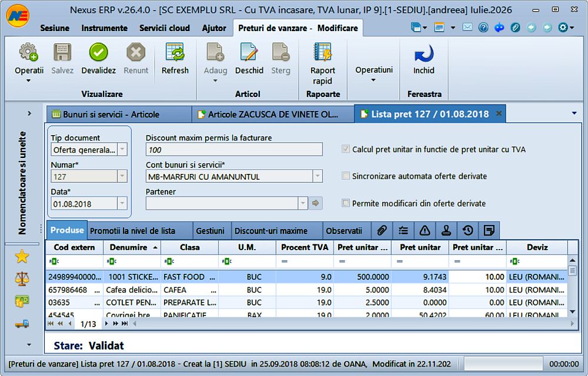The height and width of the screenshot is (376, 588).
Task: Click the Devalidez green check icon
Action: pyautogui.click(x=98, y=52)
